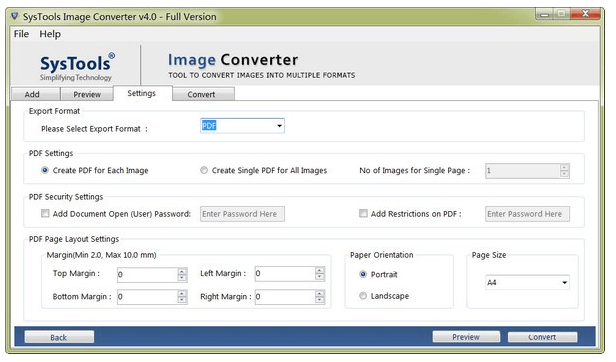Click the Right Margin value field
The image size is (616, 362).
coord(285,297)
